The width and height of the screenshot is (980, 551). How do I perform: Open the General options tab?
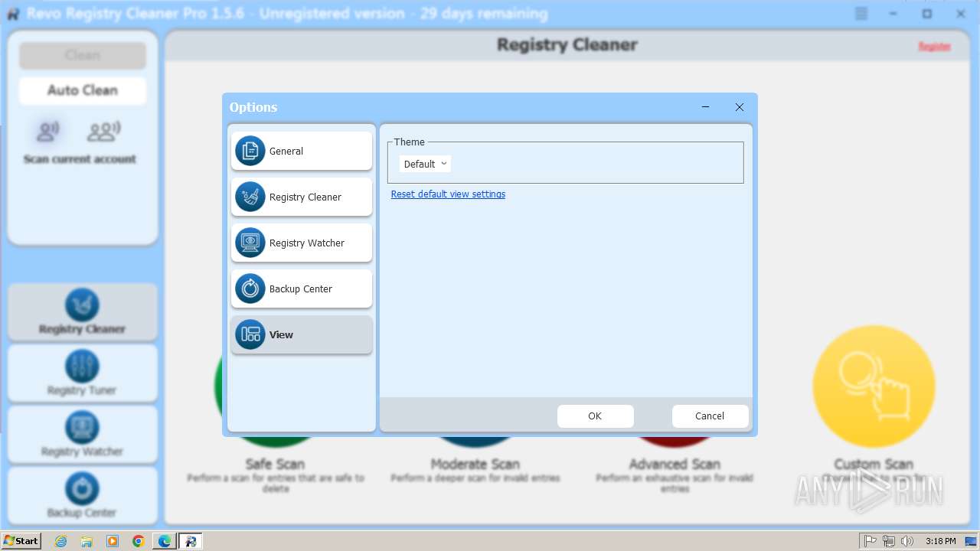pyautogui.click(x=302, y=151)
